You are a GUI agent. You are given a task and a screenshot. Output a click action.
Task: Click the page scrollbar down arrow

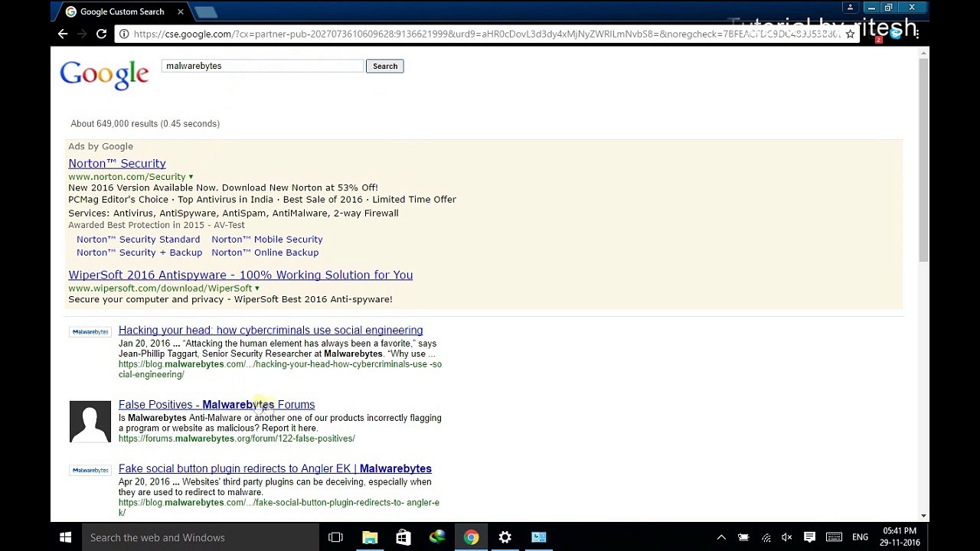click(924, 517)
